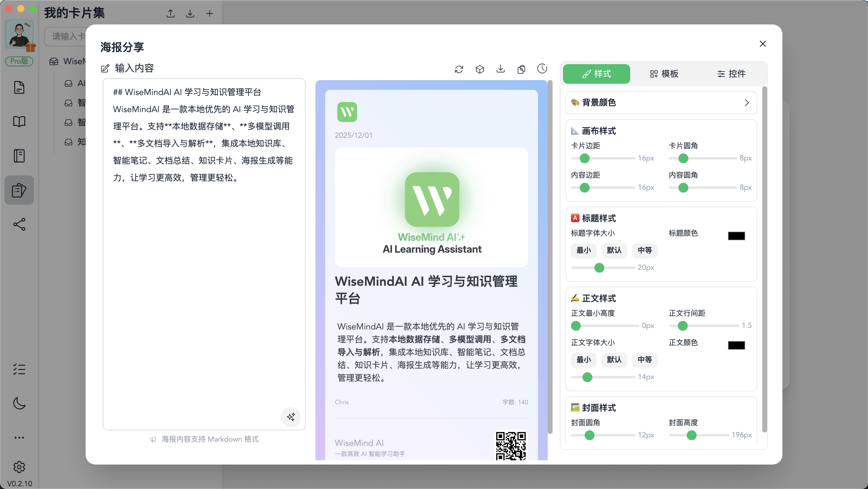The height and width of the screenshot is (489, 868).
Task: Select 中等 title font size option
Action: pos(645,250)
